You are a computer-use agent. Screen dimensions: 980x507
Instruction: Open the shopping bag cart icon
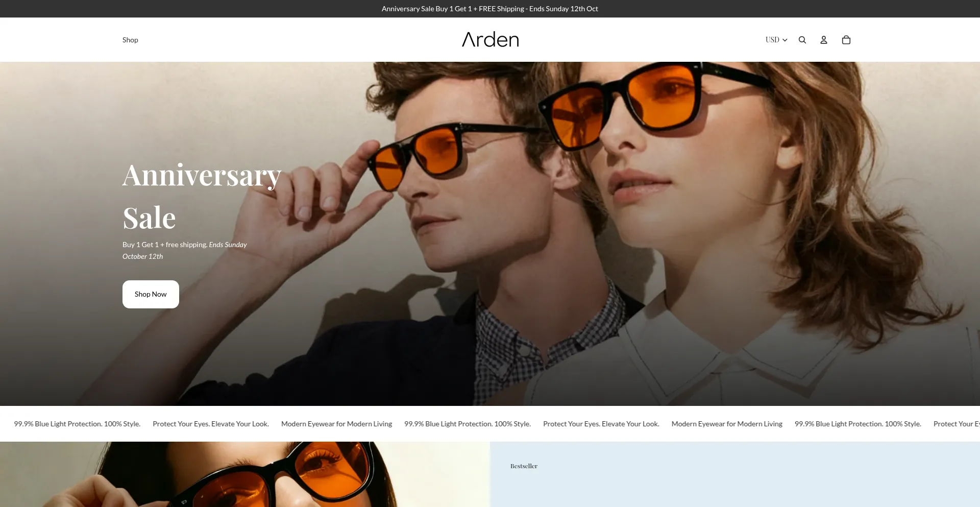[x=846, y=40]
